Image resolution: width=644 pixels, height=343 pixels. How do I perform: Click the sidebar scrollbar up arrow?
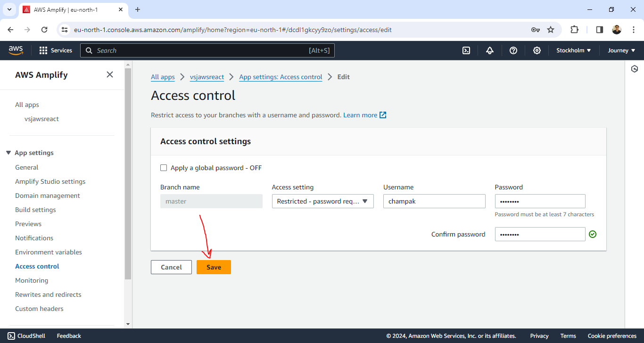[x=128, y=64]
